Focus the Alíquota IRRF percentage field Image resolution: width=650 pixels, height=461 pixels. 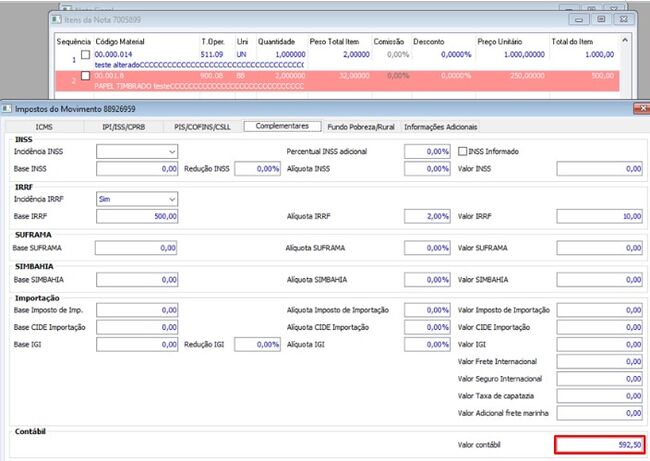click(x=427, y=216)
